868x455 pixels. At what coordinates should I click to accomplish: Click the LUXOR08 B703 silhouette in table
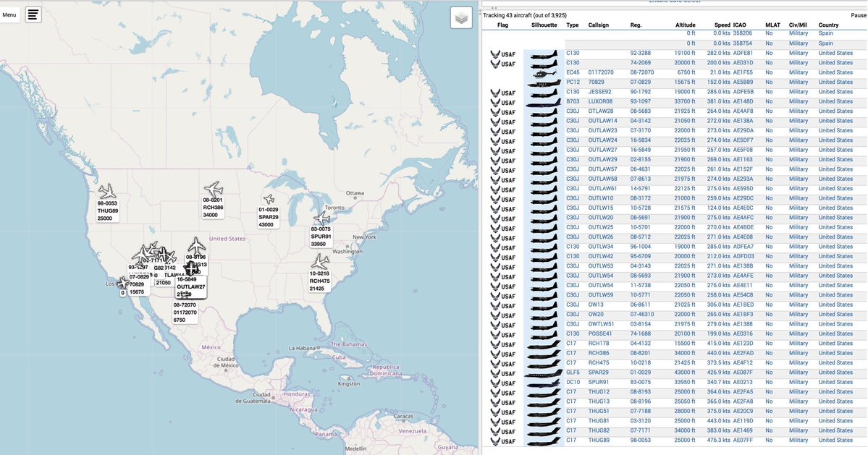click(544, 102)
